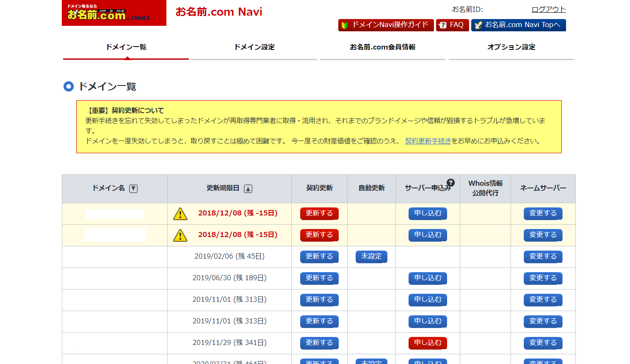The image size is (630, 364).
Task: Click 申し込む in second 2018/12/08 row
Action: (428, 235)
